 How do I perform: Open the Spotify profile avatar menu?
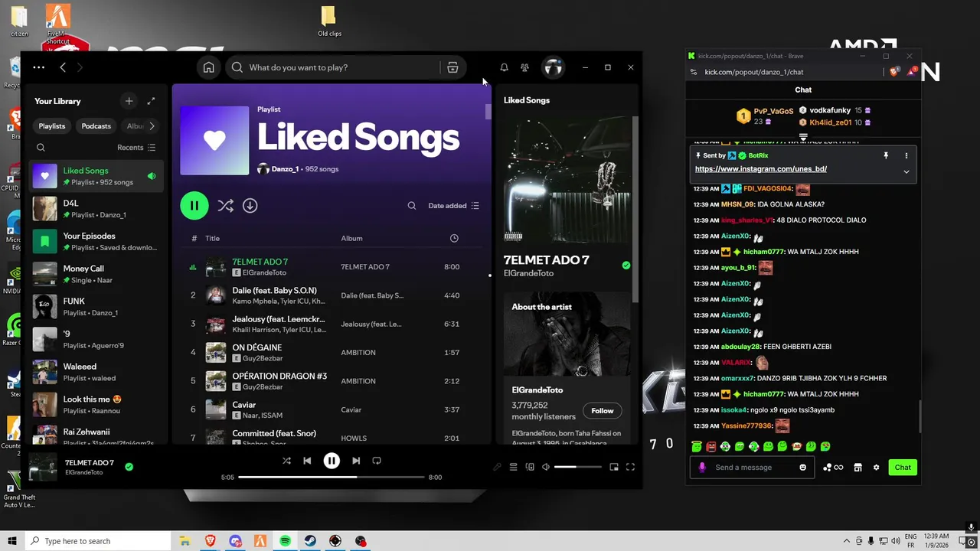coord(553,67)
